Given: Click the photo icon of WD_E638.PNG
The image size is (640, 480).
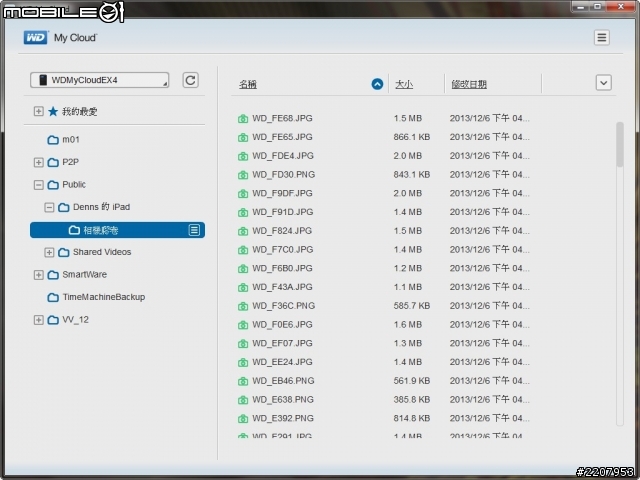Looking at the screenshot, I should coord(243,400).
